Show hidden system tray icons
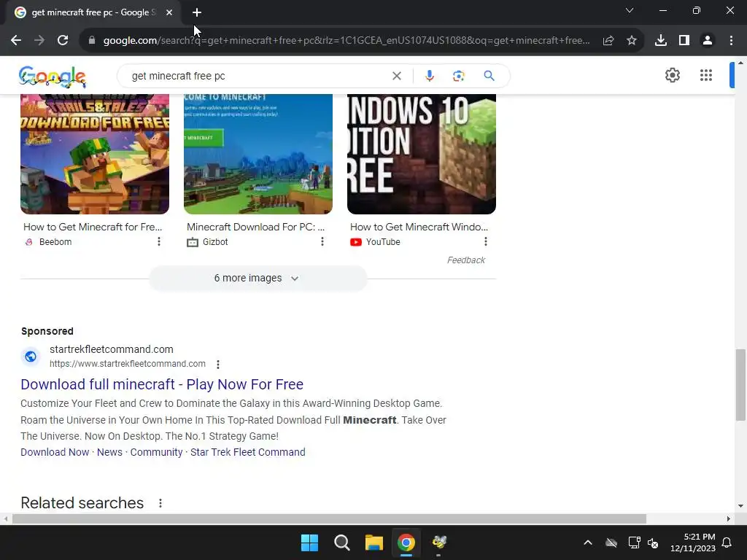 pos(588,542)
